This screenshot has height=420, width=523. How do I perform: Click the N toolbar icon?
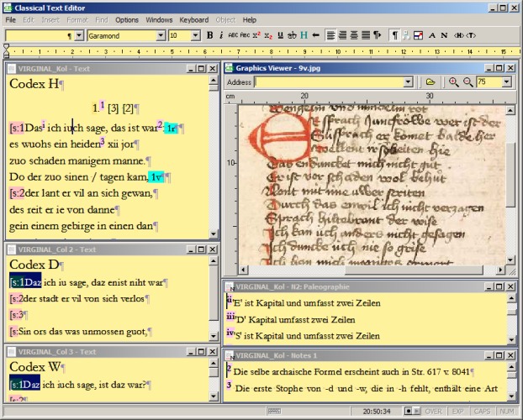(x=444, y=35)
